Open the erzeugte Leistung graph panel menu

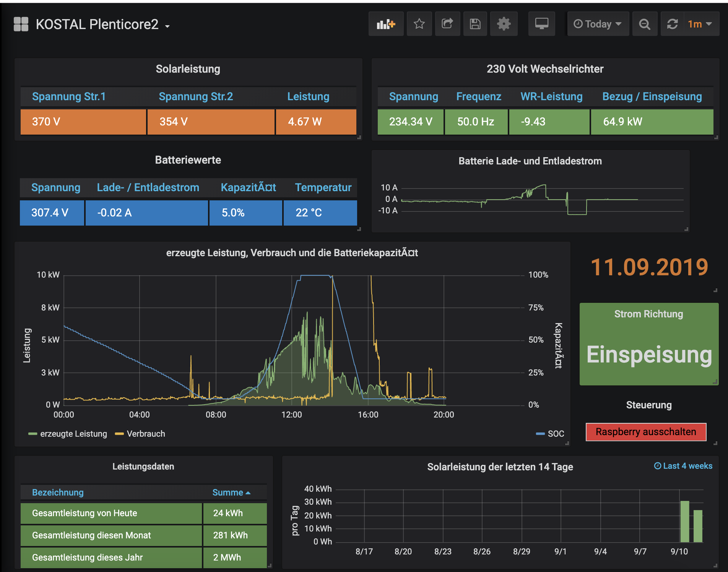pos(292,253)
